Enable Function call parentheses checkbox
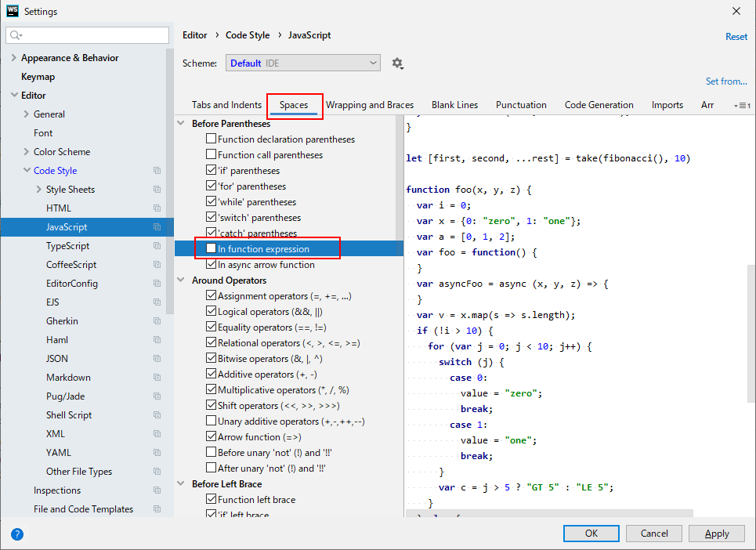 pyautogui.click(x=211, y=154)
